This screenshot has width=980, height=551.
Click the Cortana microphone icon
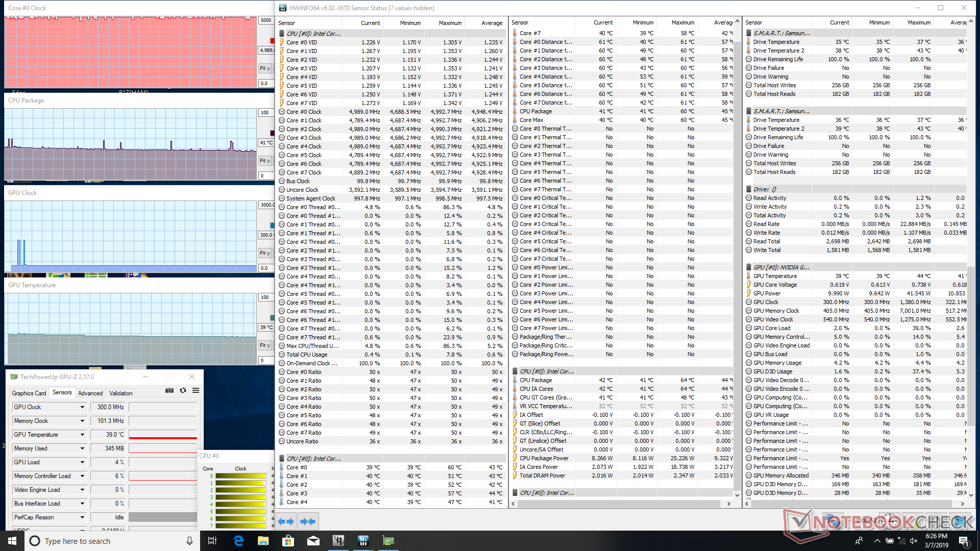(x=189, y=541)
